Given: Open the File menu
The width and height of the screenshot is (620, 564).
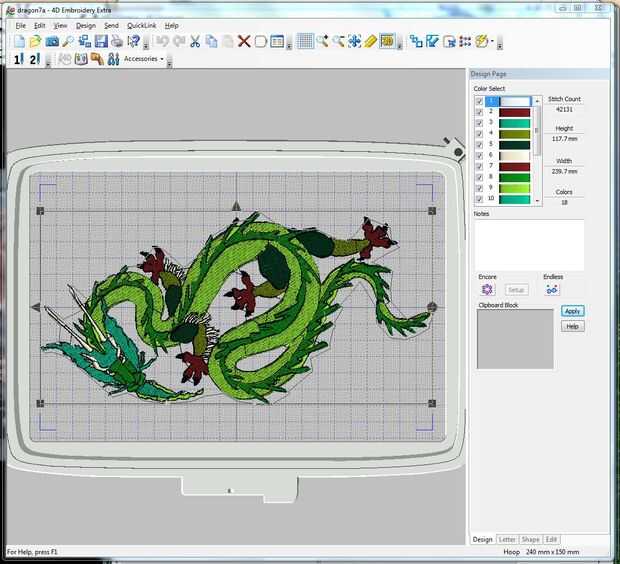Looking at the screenshot, I should [21, 26].
